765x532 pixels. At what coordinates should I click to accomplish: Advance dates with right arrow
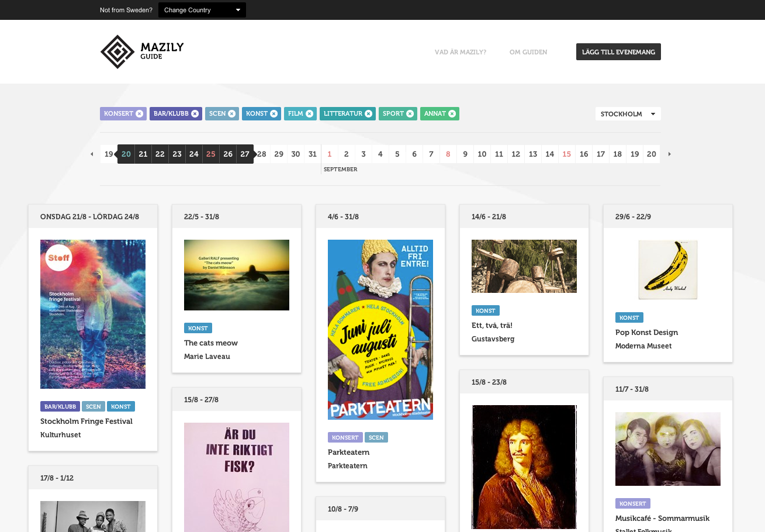click(669, 154)
